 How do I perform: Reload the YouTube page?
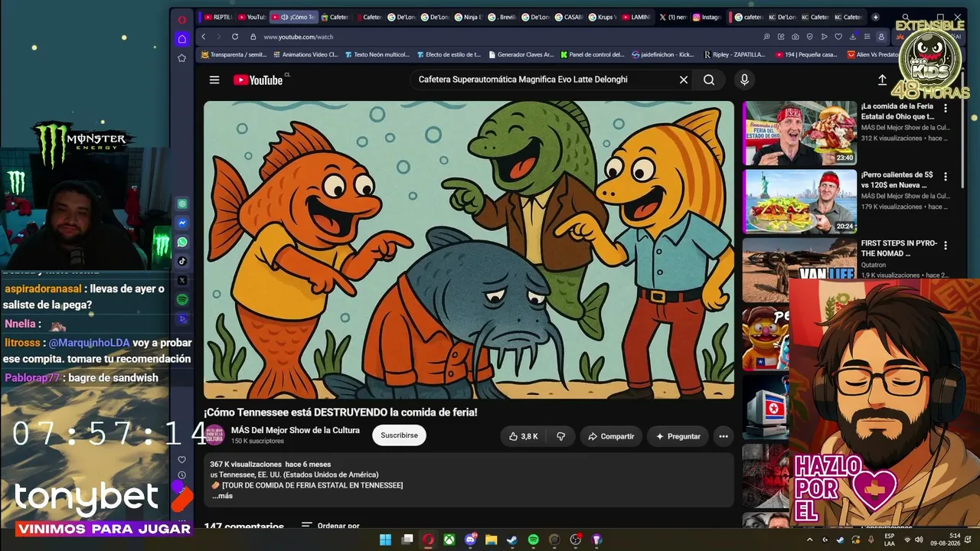[235, 37]
